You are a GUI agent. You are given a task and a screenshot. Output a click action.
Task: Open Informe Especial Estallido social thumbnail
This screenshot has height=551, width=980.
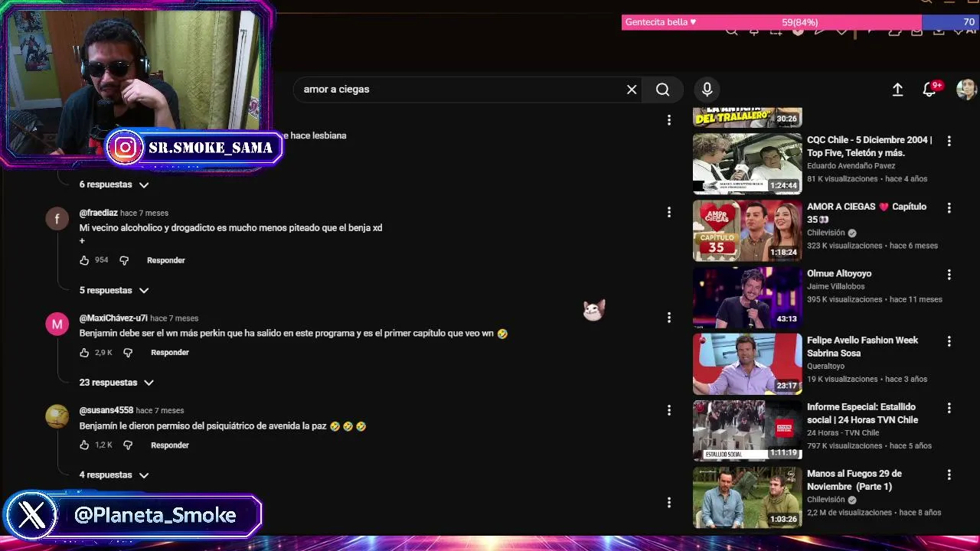point(747,431)
